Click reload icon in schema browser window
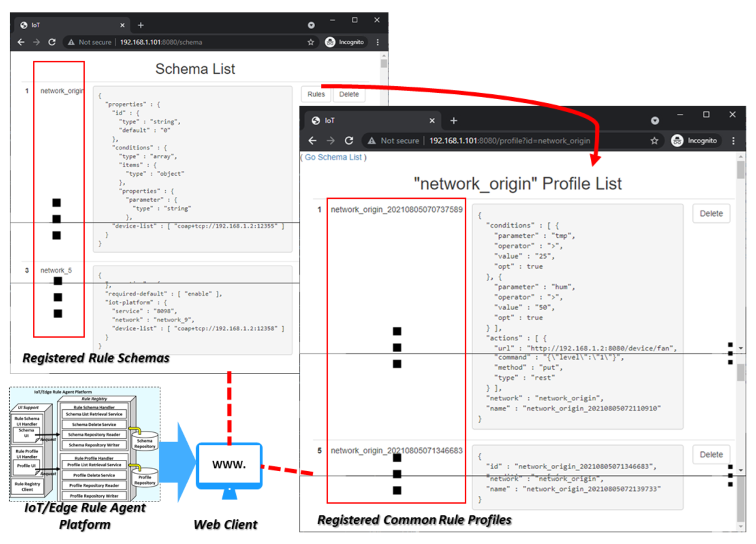This screenshot has height=544, width=756. pos(52,42)
